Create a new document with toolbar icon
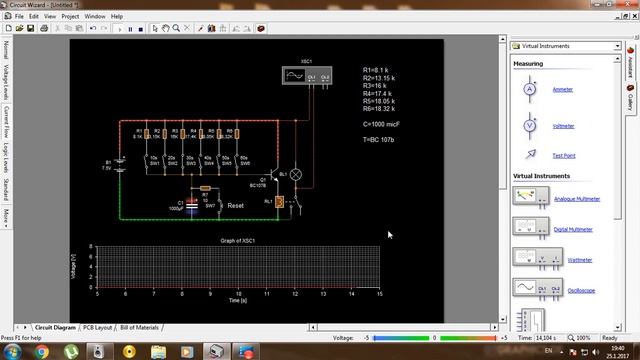The width and height of the screenshot is (640, 360). (x=9, y=28)
